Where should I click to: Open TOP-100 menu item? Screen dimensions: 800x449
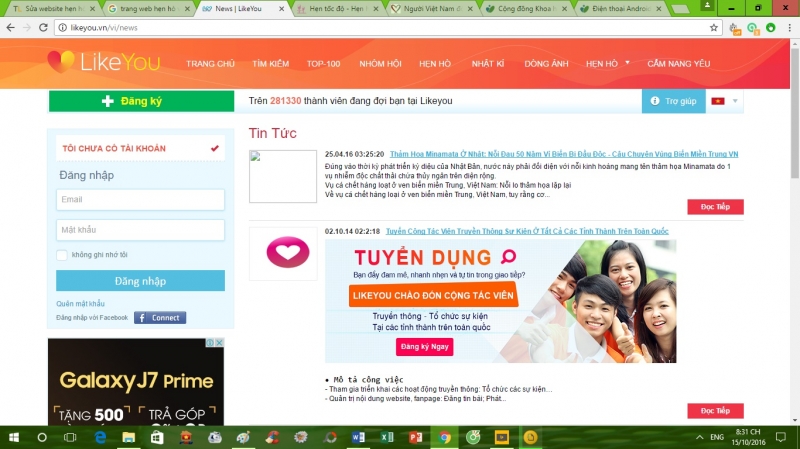coord(323,64)
